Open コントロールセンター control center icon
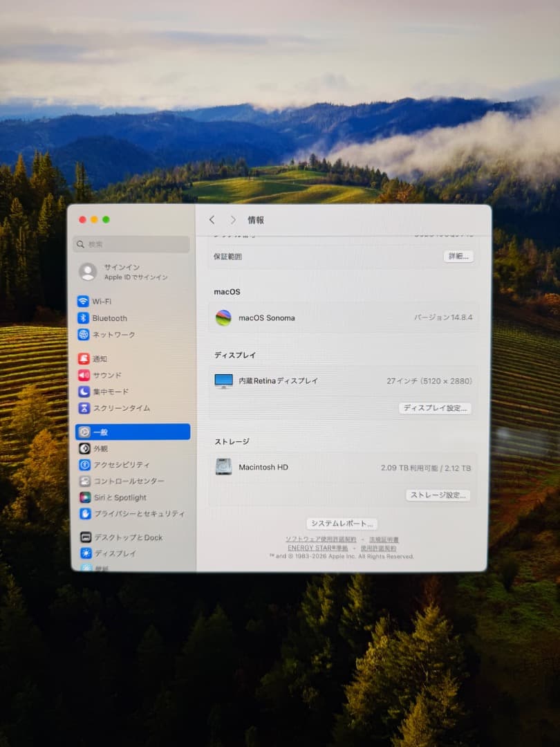Screen dimensions: 560x747 (85, 481)
